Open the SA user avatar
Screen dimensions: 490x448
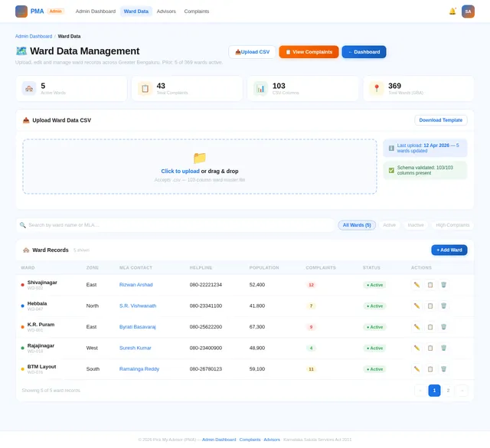coord(468,11)
